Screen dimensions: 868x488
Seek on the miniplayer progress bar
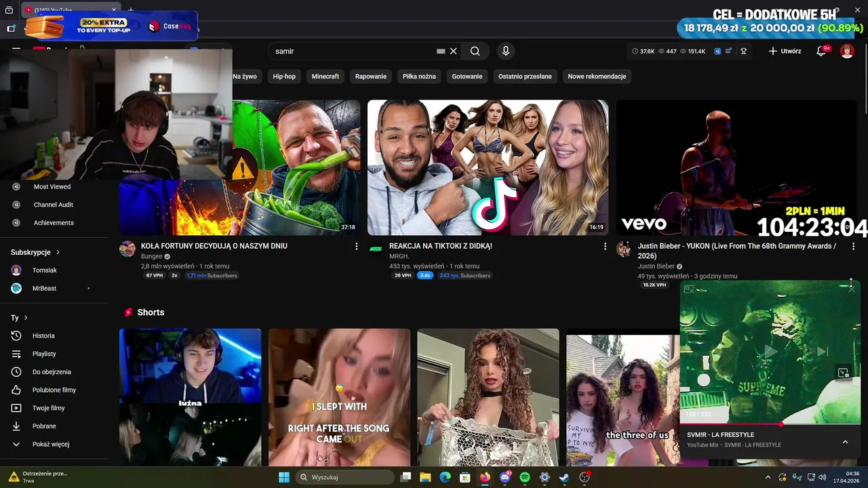(770, 424)
